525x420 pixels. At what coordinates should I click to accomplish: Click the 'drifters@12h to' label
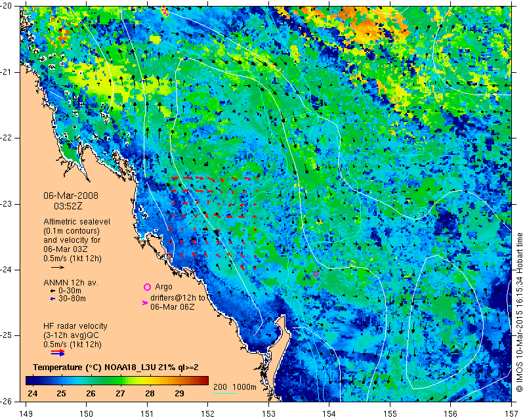pos(177,298)
